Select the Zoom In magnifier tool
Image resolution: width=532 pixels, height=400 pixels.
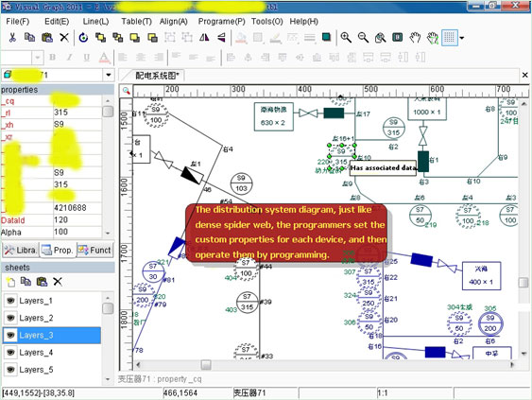[x=346, y=37]
